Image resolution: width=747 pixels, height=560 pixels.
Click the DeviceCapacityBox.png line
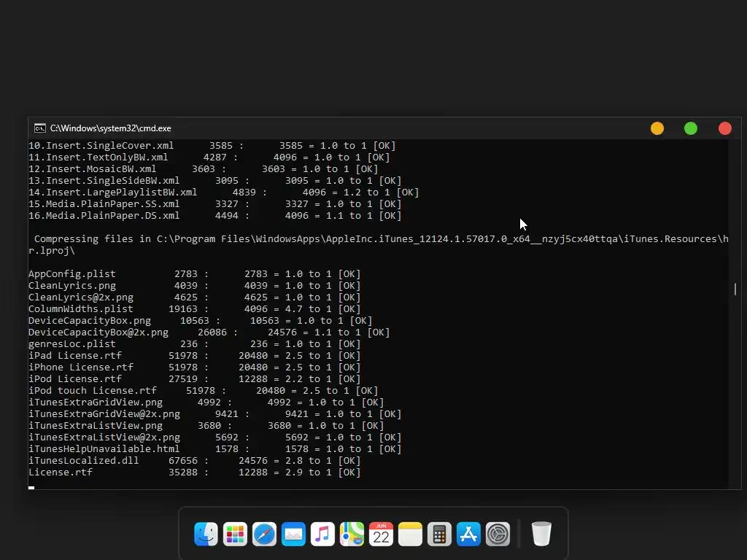click(x=200, y=321)
